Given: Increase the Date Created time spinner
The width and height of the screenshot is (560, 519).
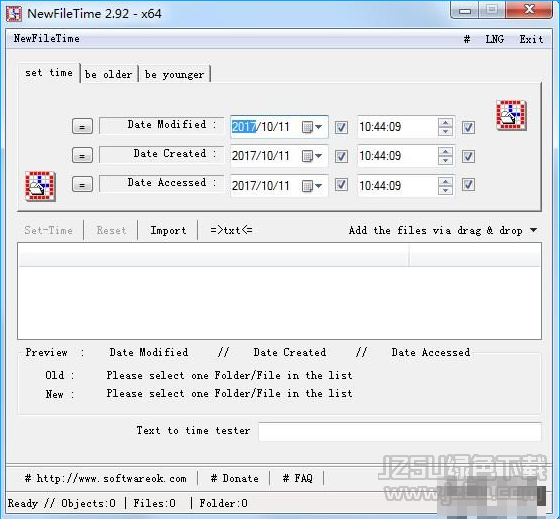Looking at the screenshot, I should click(x=445, y=151).
